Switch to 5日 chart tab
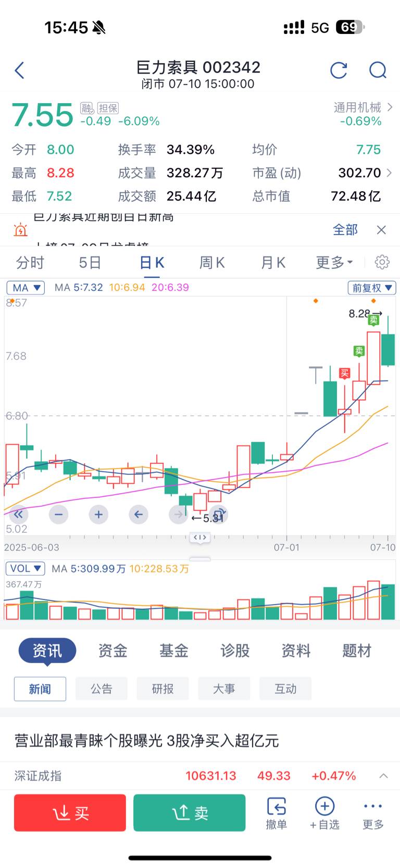The height and width of the screenshot is (868, 400). [90, 262]
